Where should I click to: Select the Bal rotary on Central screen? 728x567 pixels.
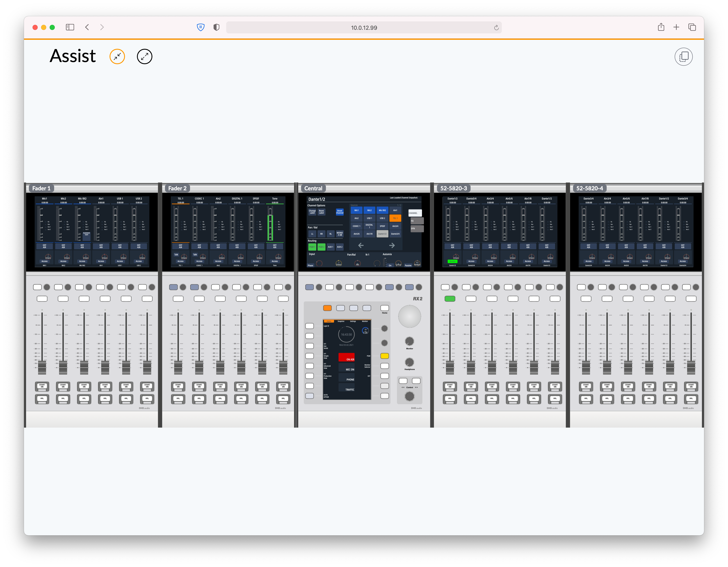click(x=357, y=263)
